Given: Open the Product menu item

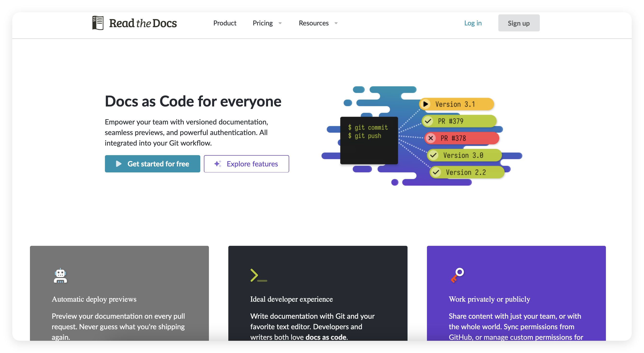Looking at the screenshot, I should 224,23.
